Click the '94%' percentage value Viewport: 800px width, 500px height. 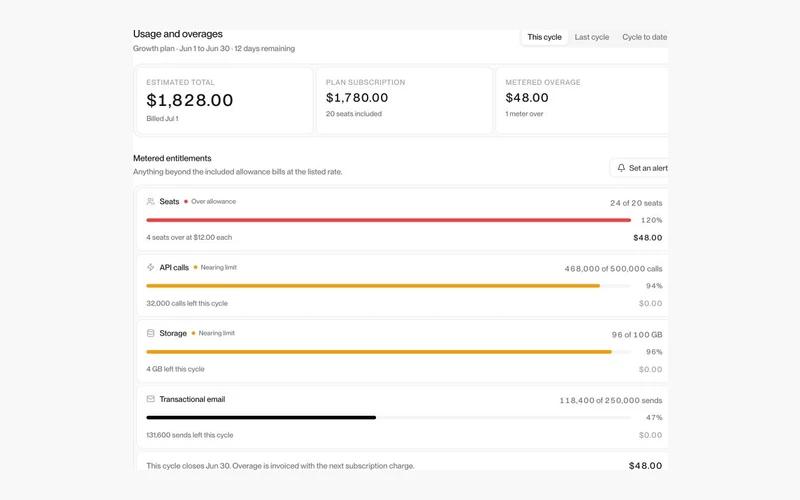point(654,286)
